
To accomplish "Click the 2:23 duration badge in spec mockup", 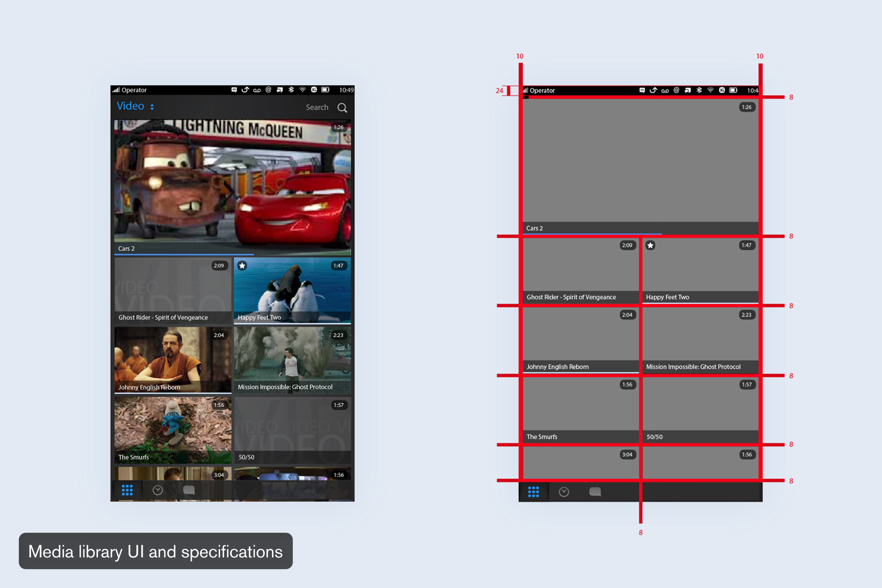I will 747,315.
